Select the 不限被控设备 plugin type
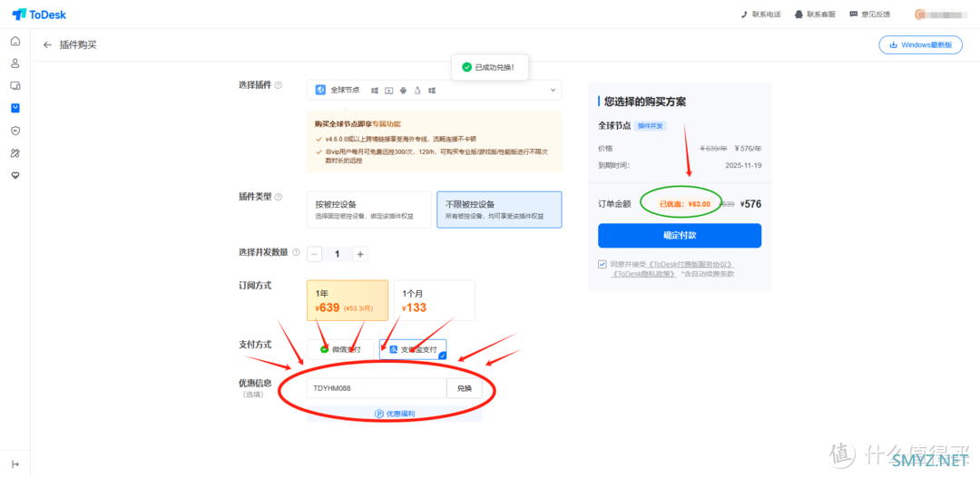 click(499, 210)
